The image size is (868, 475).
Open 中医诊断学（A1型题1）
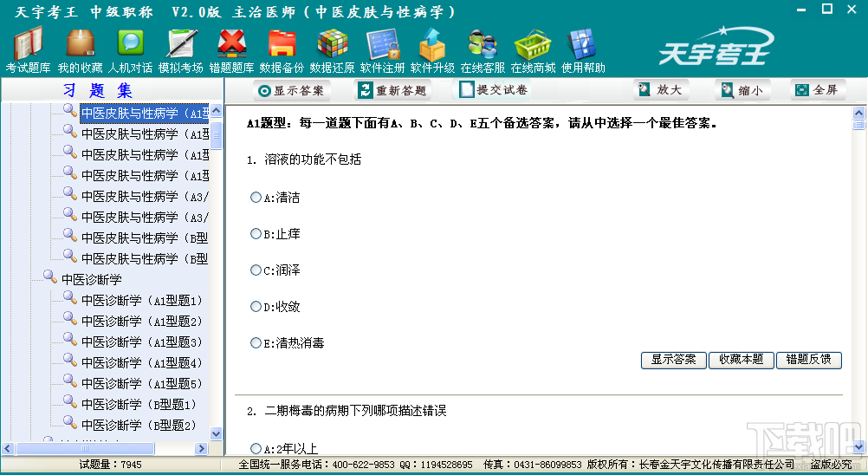coord(142,301)
